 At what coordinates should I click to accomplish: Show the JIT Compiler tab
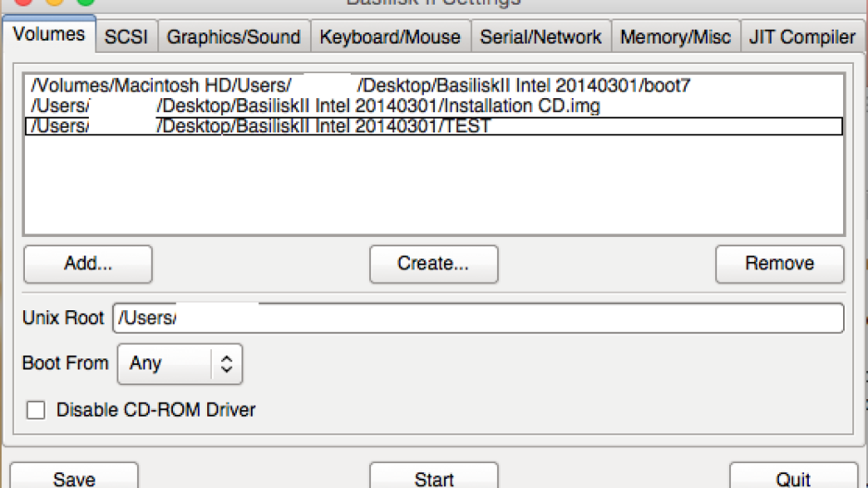pos(802,36)
